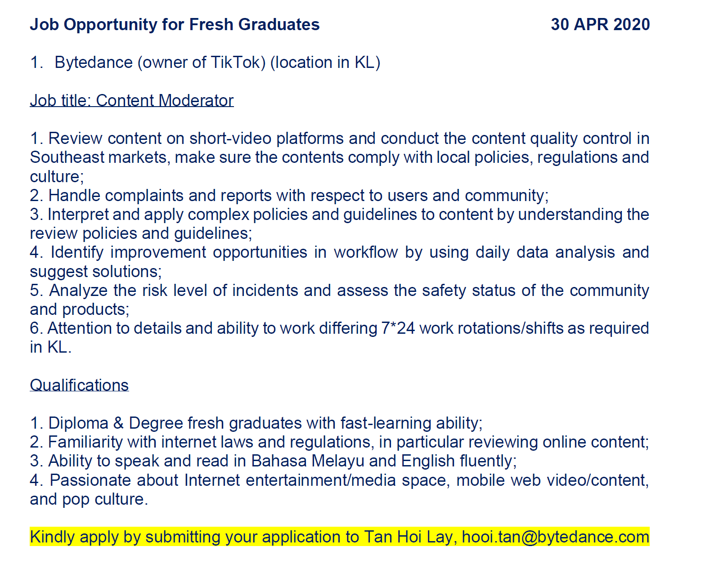The height and width of the screenshot is (569, 728).
Task: Click the underlined Qualifications heading
Action: (x=79, y=385)
